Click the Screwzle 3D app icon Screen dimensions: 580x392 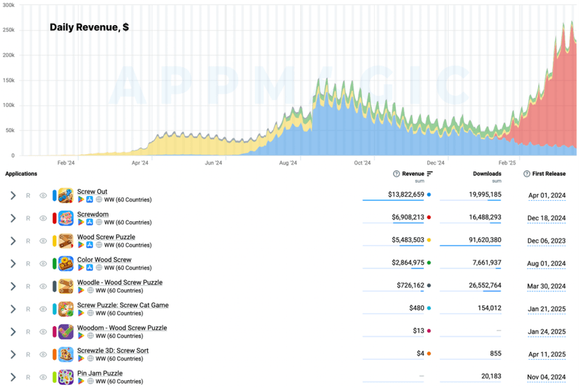point(66,355)
